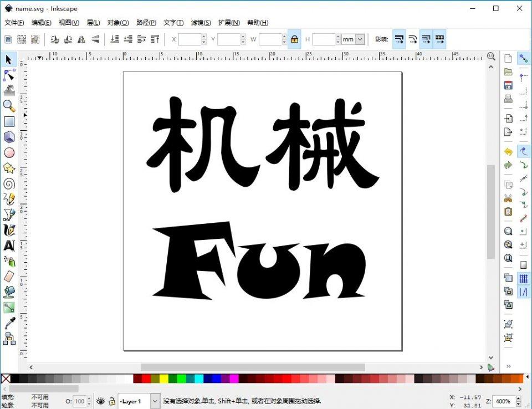Image resolution: width=532 pixels, height=409 pixels.
Task: Open the 滤镜(S) menu
Action: coord(201,23)
